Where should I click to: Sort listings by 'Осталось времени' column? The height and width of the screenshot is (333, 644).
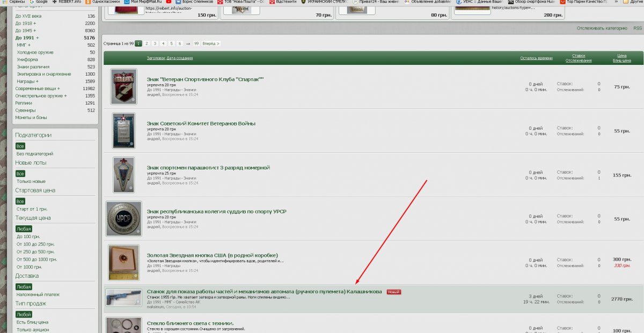pos(535,58)
